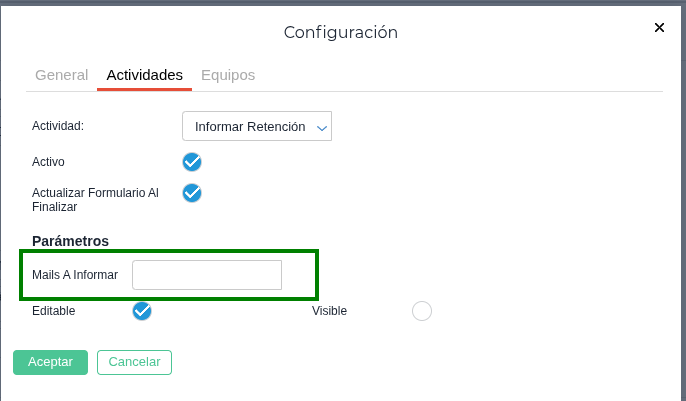
Task: Click the Visible label text
Action: point(329,311)
